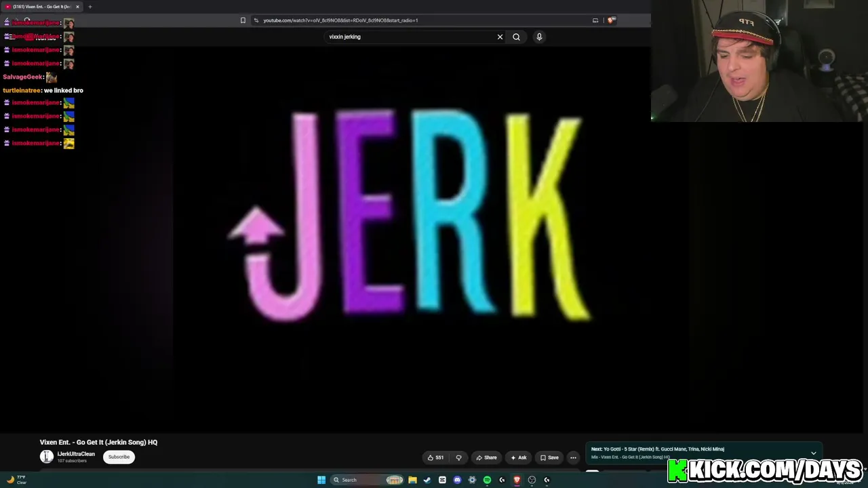Screen dimensions: 868x488
Task: Open the iJerkUltraClean channel avatar
Action: click(x=47, y=457)
